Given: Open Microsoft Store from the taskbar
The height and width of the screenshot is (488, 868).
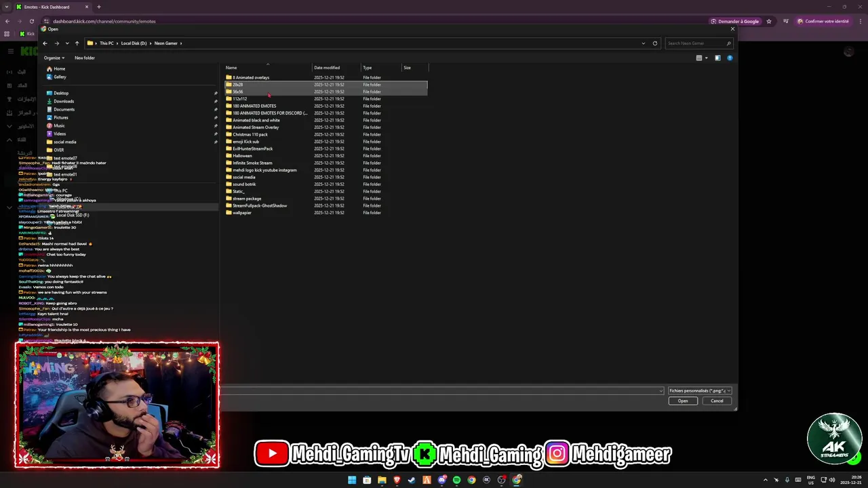Looking at the screenshot, I should (367, 480).
